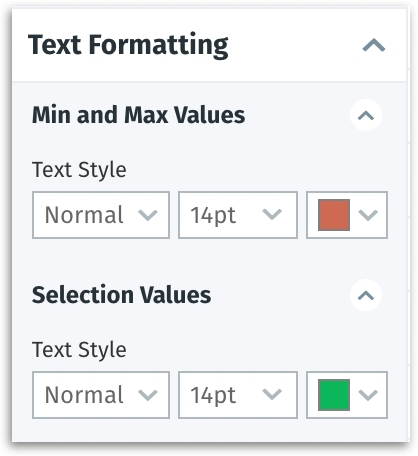
Task: Click Text Style label under Min and Max Values
Action: point(79,170)
